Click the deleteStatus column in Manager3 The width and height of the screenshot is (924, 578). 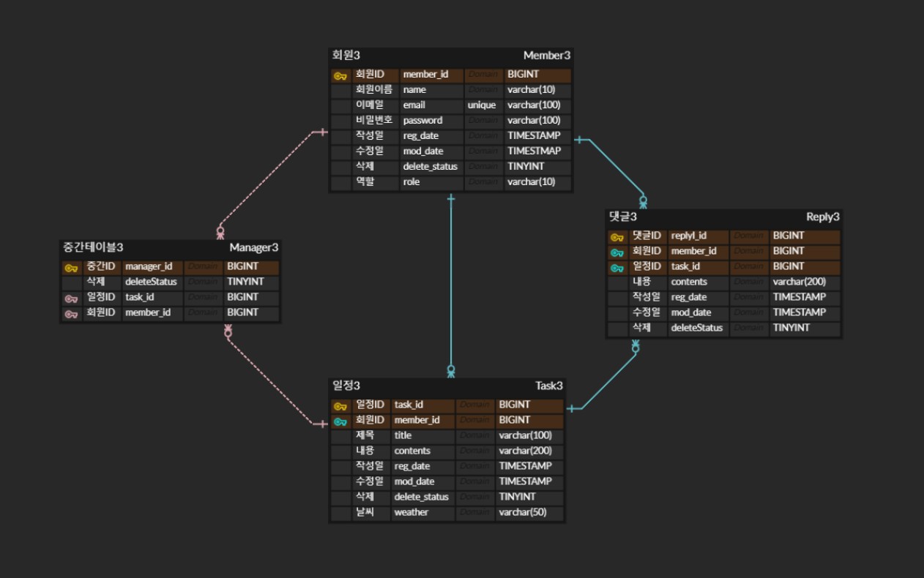tap(152, 283)
